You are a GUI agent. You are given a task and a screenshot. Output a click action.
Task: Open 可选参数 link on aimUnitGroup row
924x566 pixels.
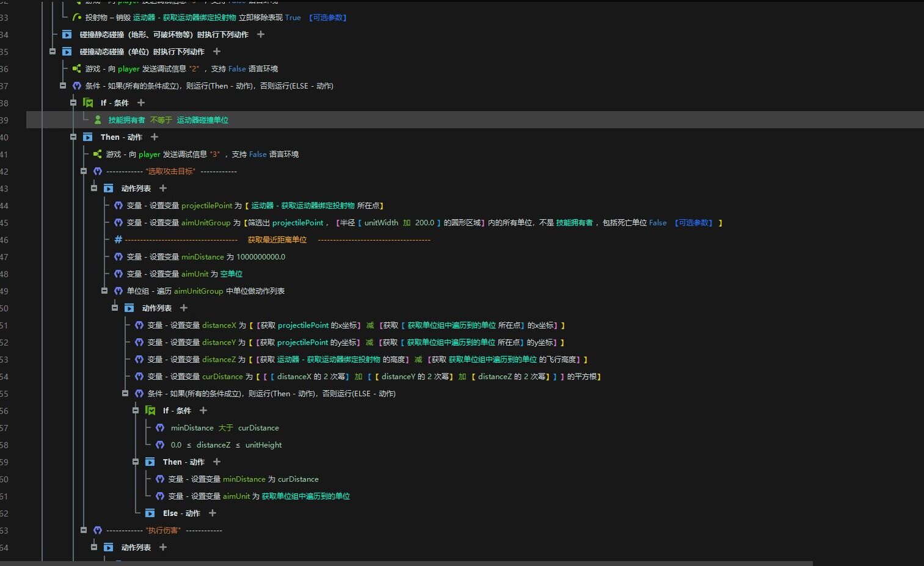coord(694,222)
